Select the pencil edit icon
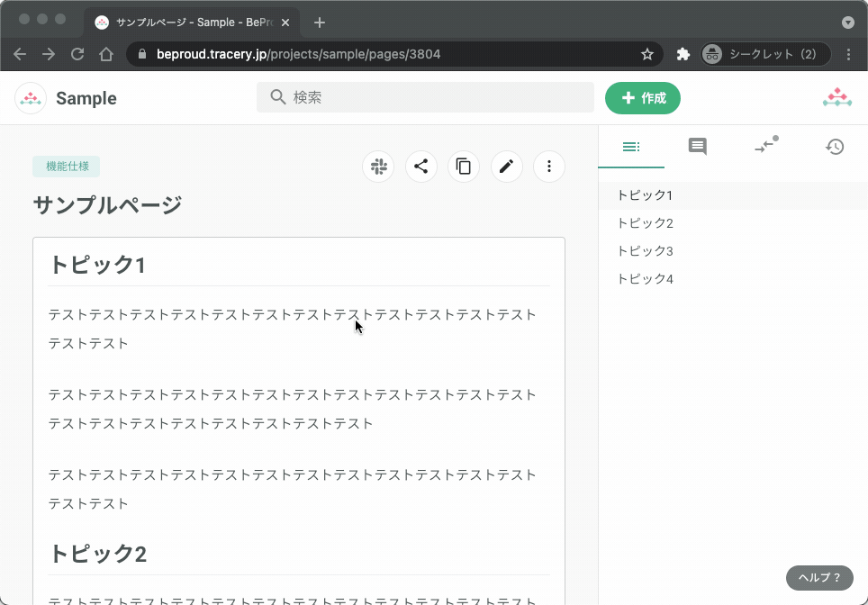The width and height of the screenshot is (868, 605). [x=506, y=167]
